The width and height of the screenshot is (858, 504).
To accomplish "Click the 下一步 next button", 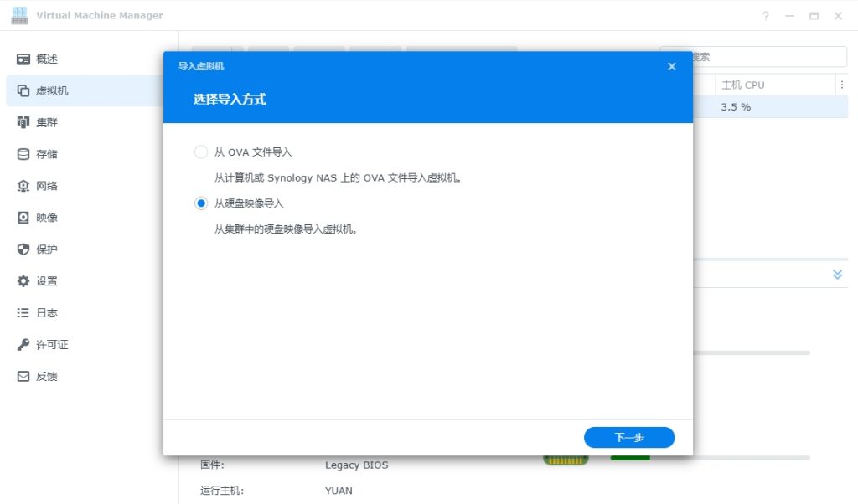I will point(628,438).
